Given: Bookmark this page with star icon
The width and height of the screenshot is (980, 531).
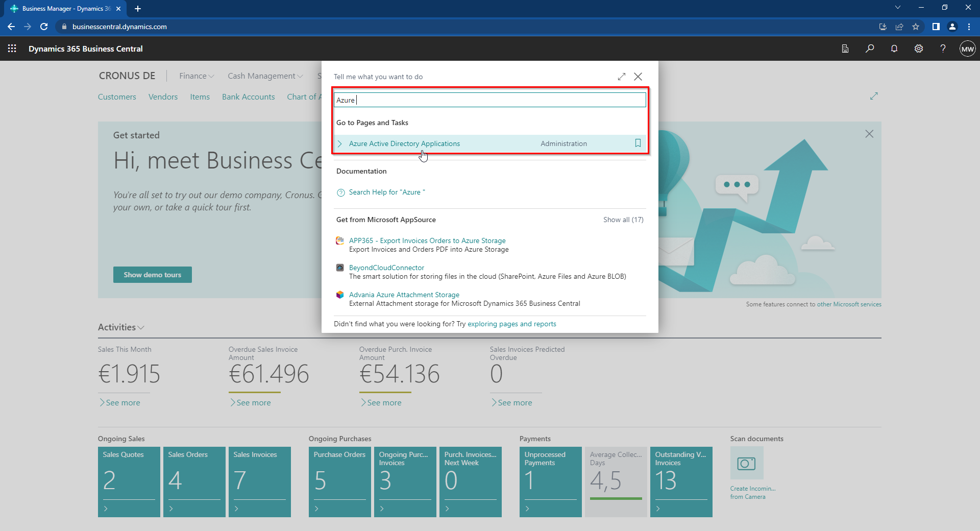Looking at the screenshot, I should click(916, 27).
